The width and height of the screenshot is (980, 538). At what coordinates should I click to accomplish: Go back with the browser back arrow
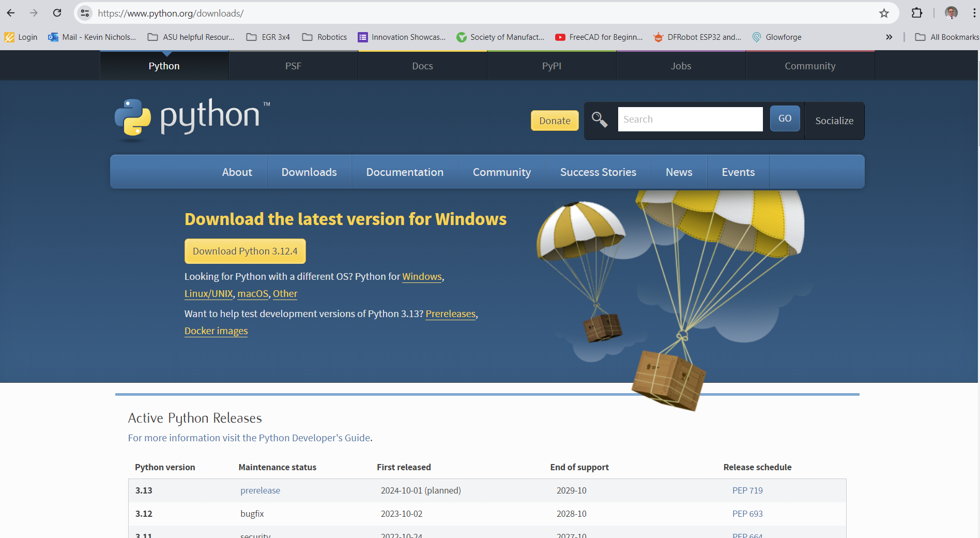11,13
